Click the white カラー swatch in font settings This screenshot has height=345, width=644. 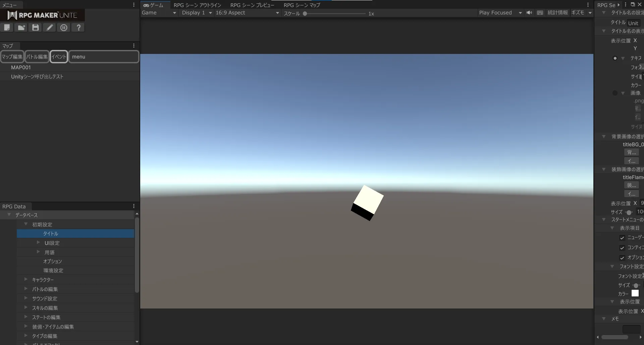635,293
